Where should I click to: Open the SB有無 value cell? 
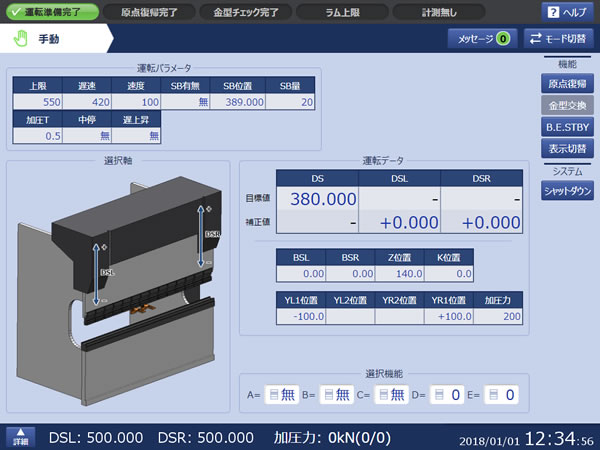pyautogui.click(x=189, y=102)
